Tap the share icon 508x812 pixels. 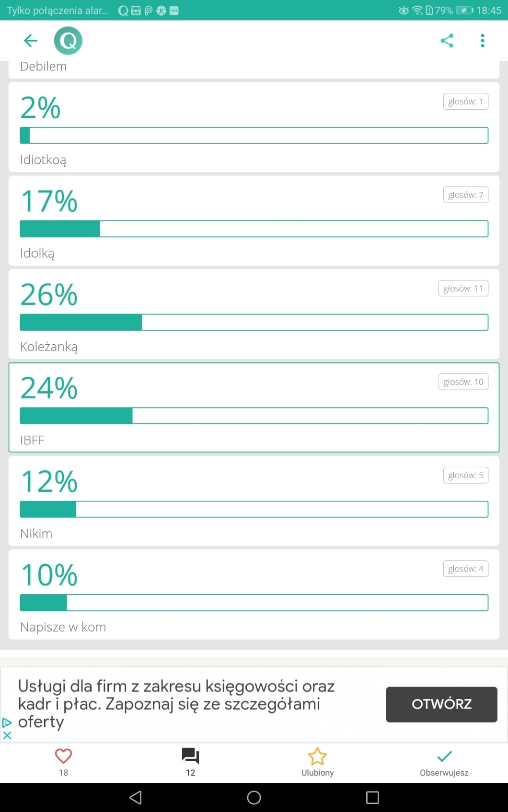tap(447, 41)
